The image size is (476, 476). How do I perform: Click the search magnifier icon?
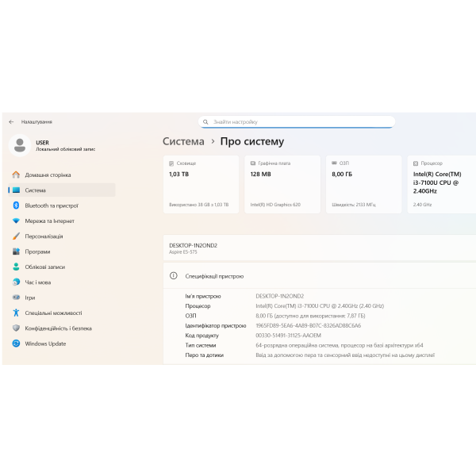[205, 121]
